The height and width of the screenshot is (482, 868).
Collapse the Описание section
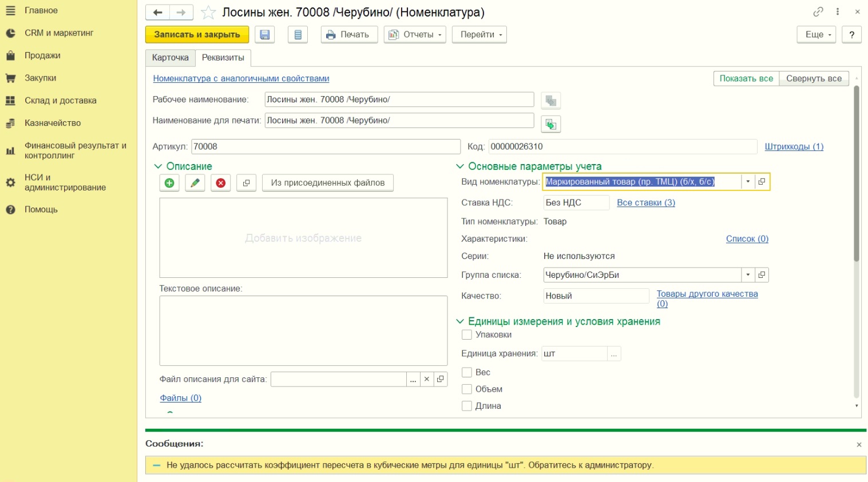[158, 166]
